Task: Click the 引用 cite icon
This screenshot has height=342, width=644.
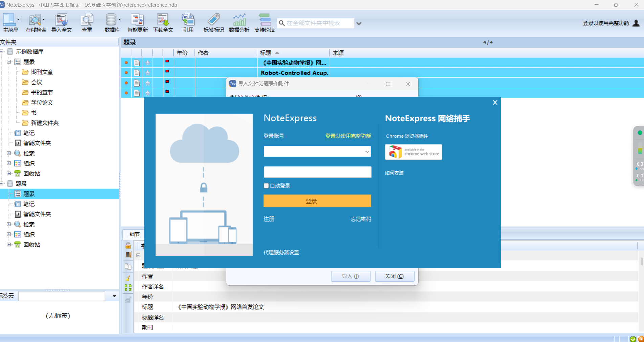Action: pos(188,20)
